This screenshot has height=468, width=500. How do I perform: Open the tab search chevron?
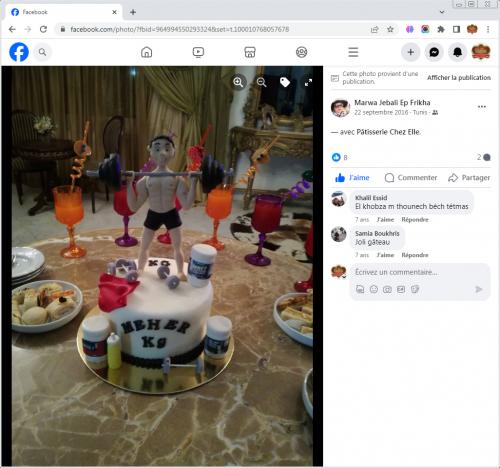coord(442,12)
